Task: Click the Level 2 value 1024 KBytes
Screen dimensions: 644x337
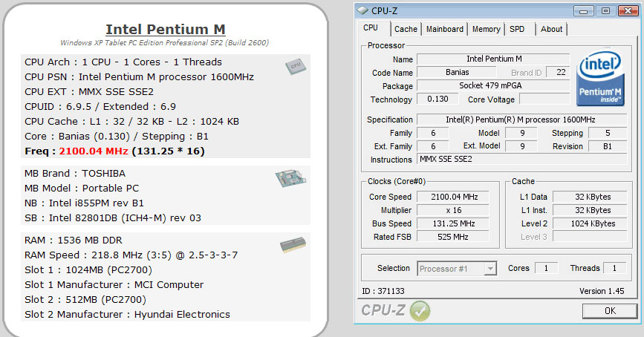Action: (590, 223)
